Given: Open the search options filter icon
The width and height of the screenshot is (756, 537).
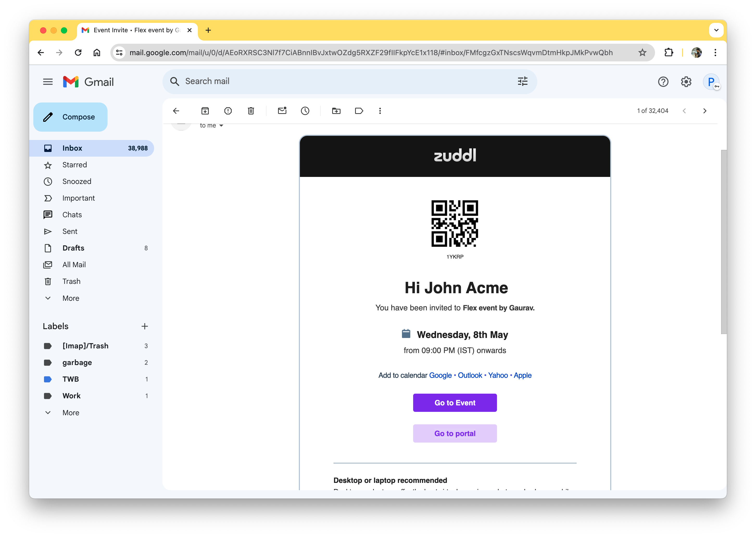Looking at the screenshot, I should 522,81.
